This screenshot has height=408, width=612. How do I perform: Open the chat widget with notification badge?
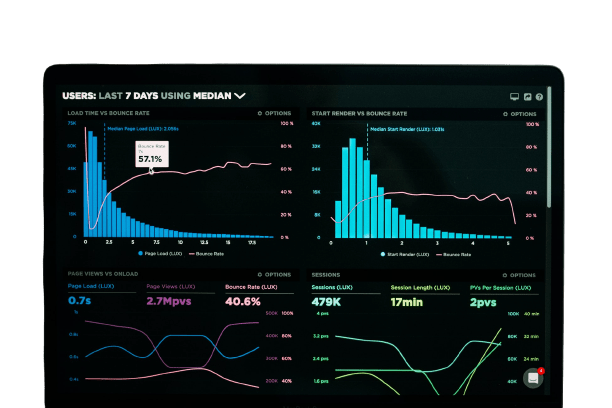pyautogui.click(x=534, y=377)
